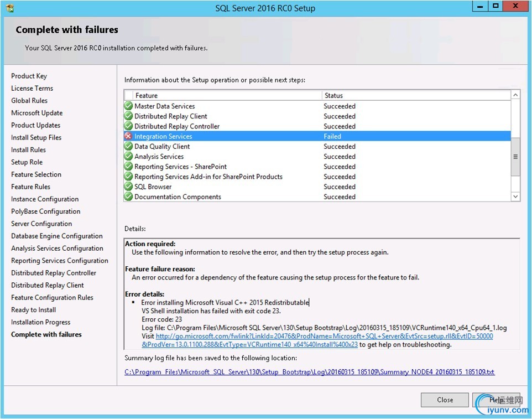The height and width of the screenshot is (419, 532).
Task: Click the Ready to Install step
Action: (33, 309)
